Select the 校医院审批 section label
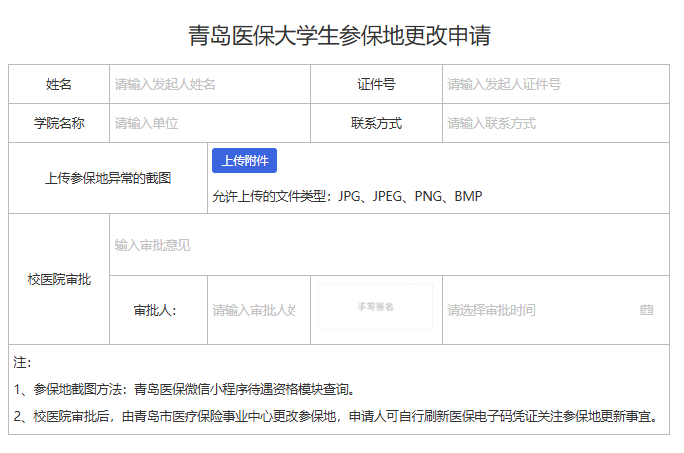The image size is (684, 453). coord(59,279)
